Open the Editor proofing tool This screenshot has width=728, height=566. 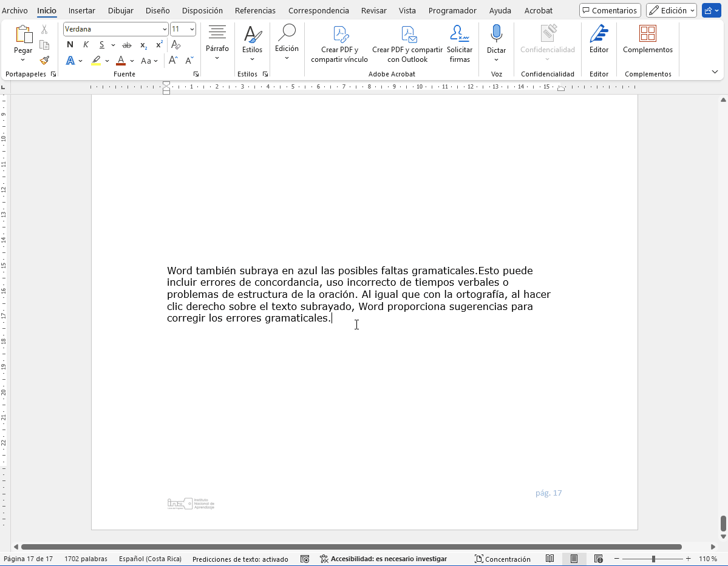click(599, 40)
